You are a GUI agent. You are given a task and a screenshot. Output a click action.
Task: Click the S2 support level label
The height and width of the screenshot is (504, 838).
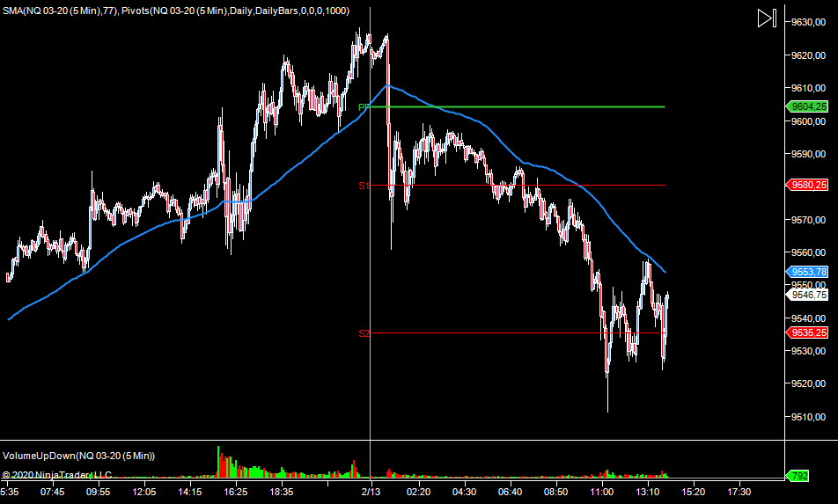pyautogui.click(x=364, y=333)
